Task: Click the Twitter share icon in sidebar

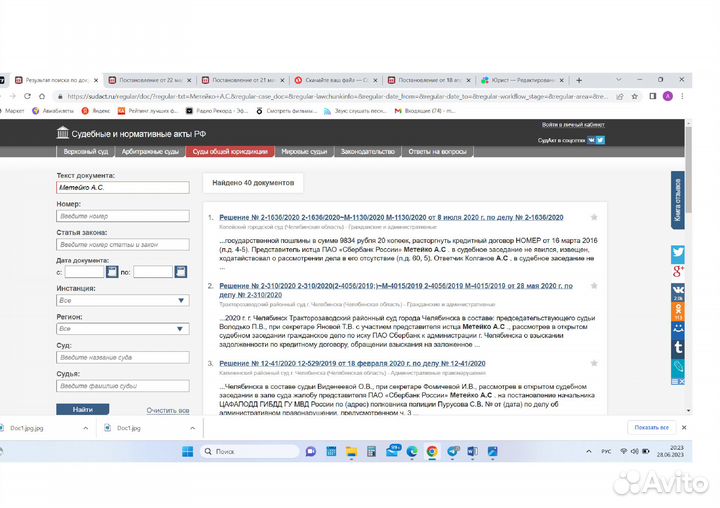Action: click(x=677, y=253)
